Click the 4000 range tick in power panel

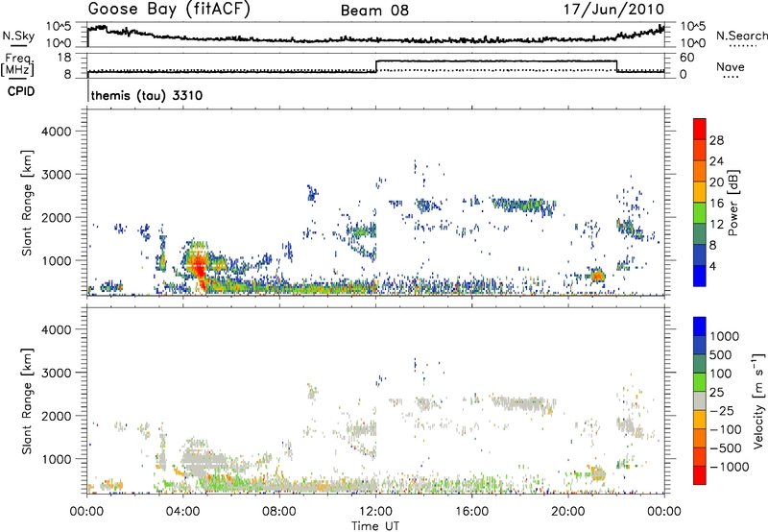(x=56, y=132)
